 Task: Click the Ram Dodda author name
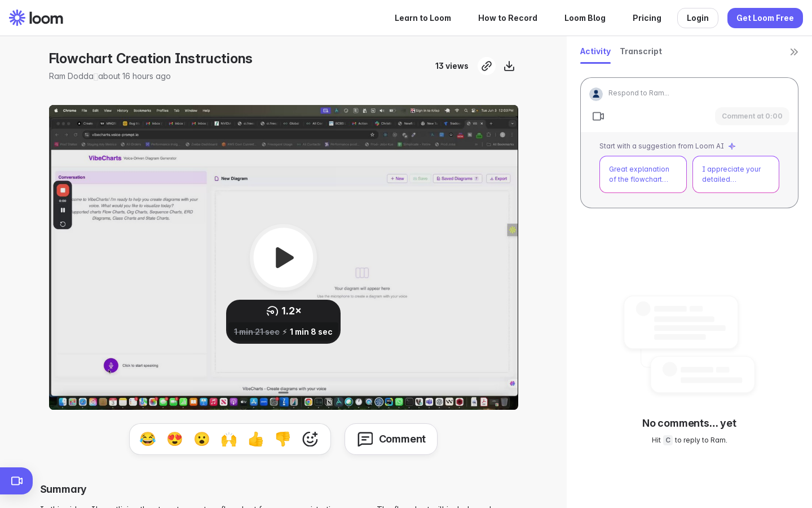(71, 76)
